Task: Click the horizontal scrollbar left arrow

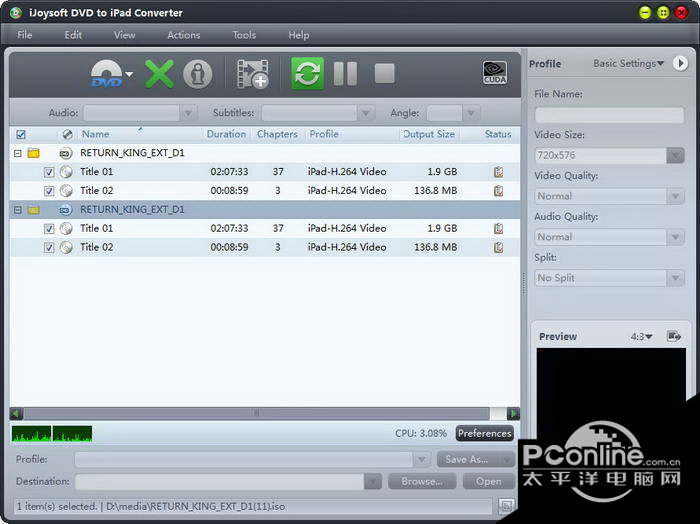Action: 17,413
